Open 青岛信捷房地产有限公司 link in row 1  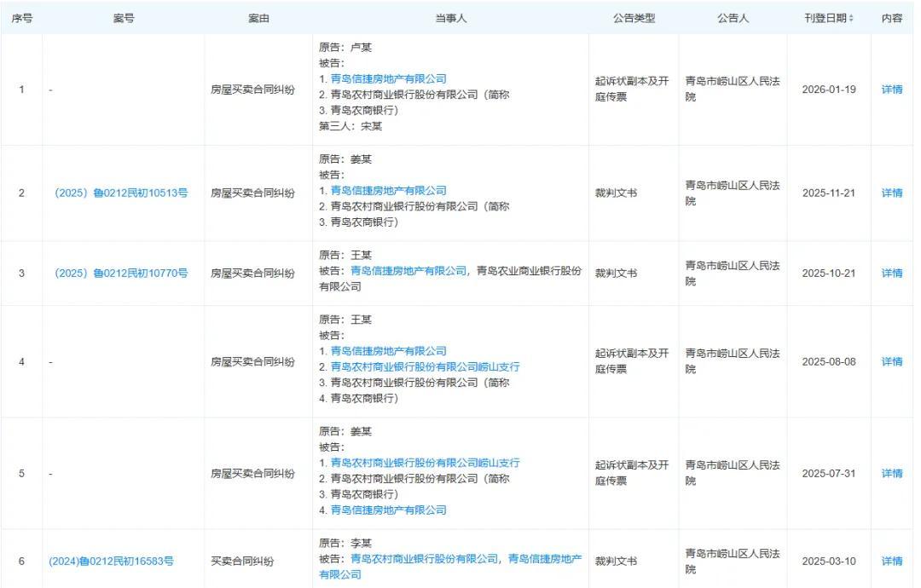(388, 78)
